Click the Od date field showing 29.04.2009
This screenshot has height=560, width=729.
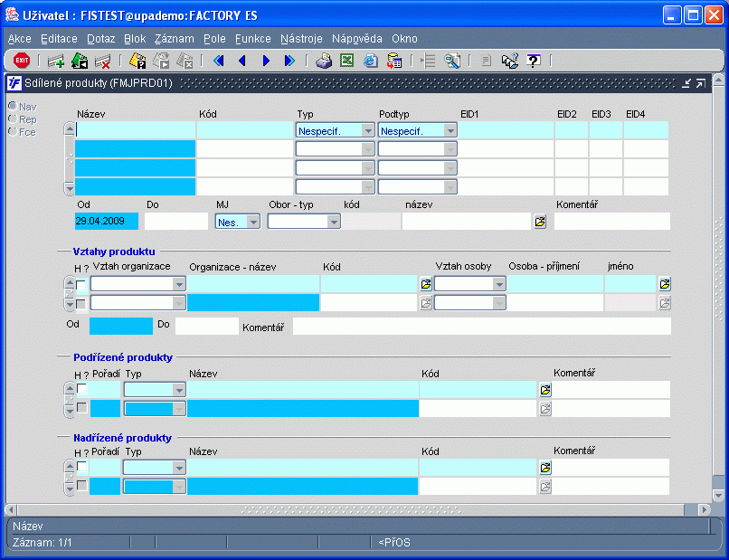click(107, 222)
